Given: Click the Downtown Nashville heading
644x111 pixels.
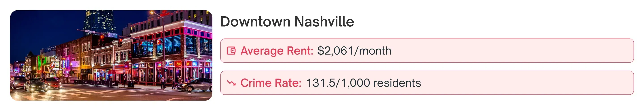Looking at the screenshot, I should [x=287, y=21].
